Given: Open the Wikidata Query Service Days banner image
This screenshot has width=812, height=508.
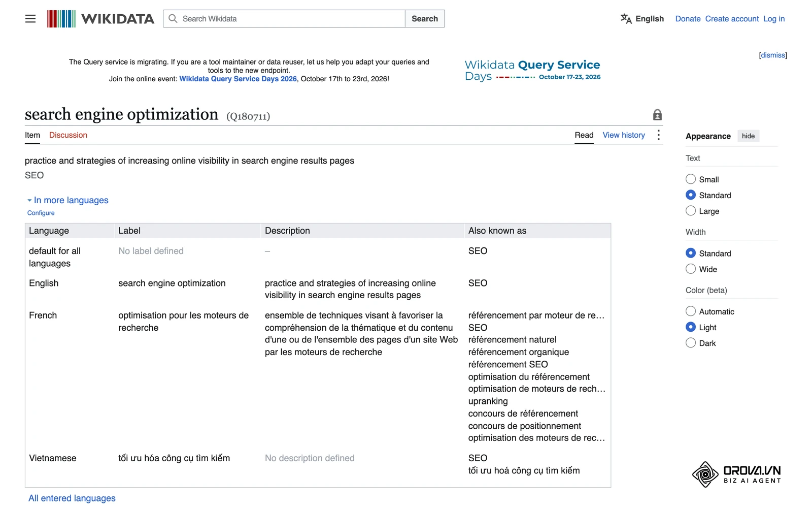Looking at the screenshot, I should (532, 70).
